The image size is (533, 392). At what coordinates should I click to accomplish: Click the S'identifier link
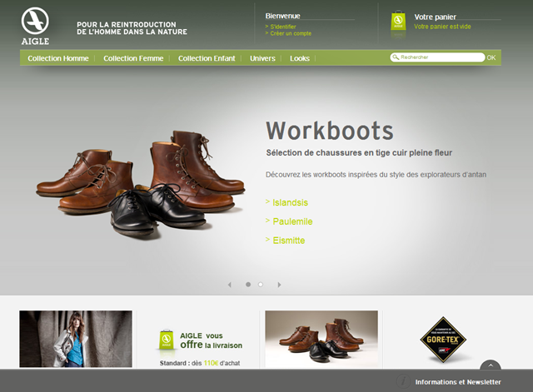point(283,27)
